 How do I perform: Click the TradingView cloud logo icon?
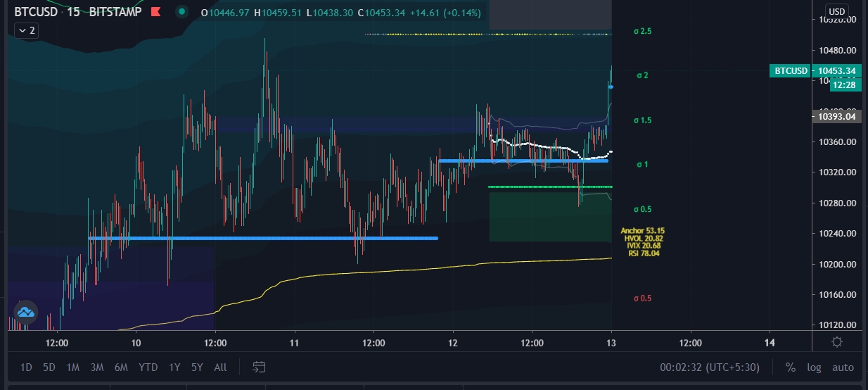click(x=26, y=312)
